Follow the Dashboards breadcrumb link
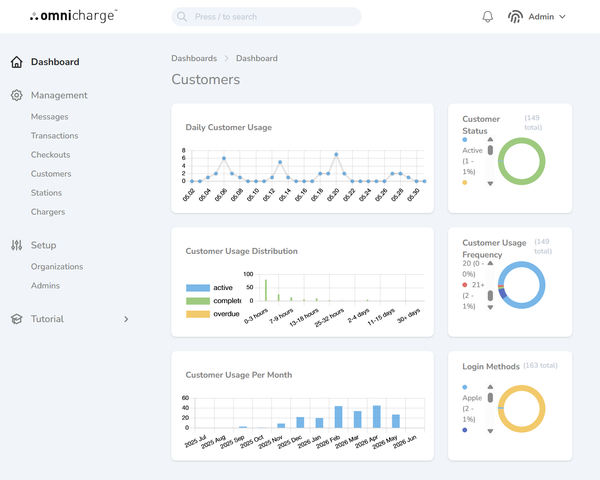The image size is (600, 480). click(x=194, y=59)
